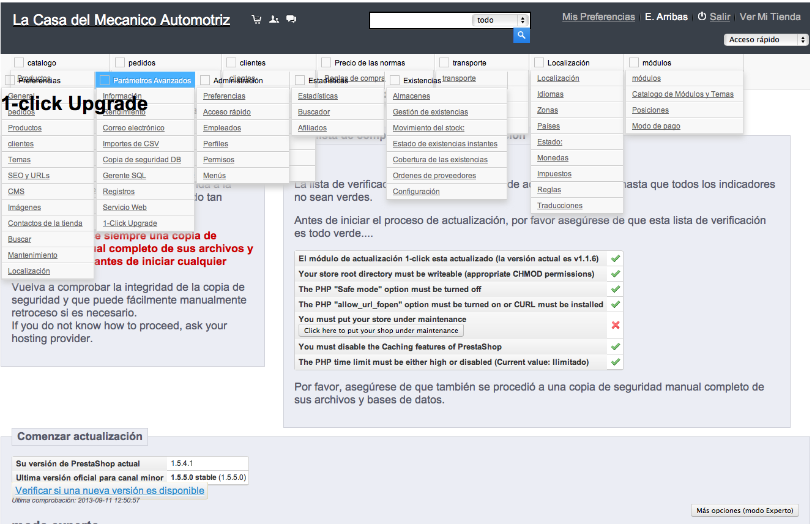Open the Servicio Web link

(x=125, y=208)
